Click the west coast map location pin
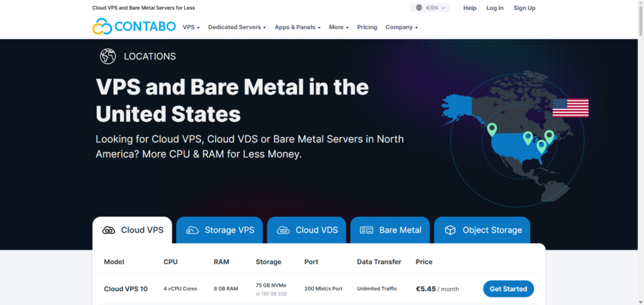The image size is (644, 305). click(x=492, y=129)
